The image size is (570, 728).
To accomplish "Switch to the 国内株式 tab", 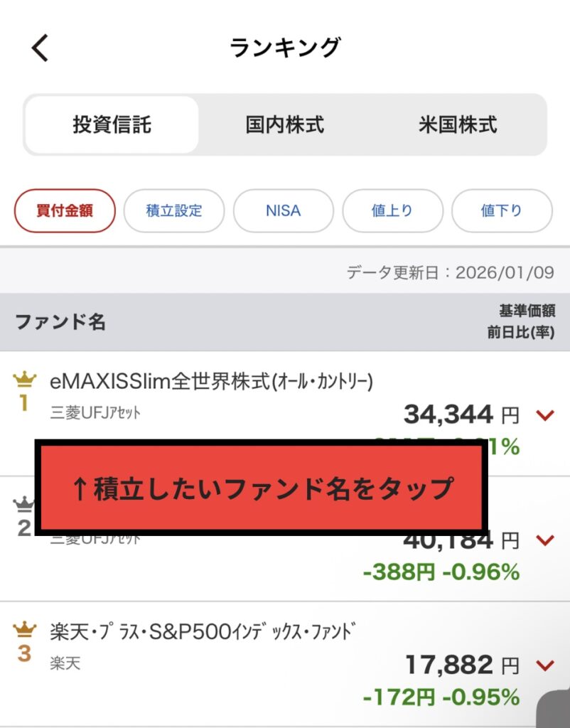I will (285, 125).
